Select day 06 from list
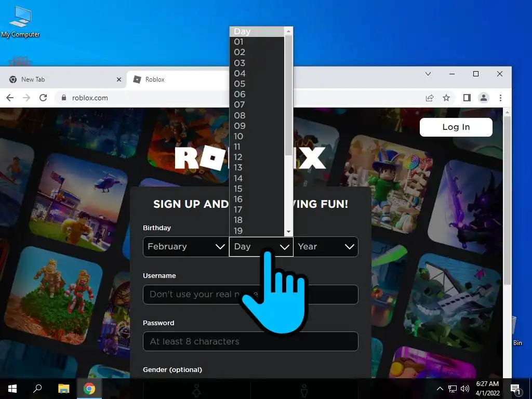Viewport: 532px width, 399px height. [x=257, y=95]
